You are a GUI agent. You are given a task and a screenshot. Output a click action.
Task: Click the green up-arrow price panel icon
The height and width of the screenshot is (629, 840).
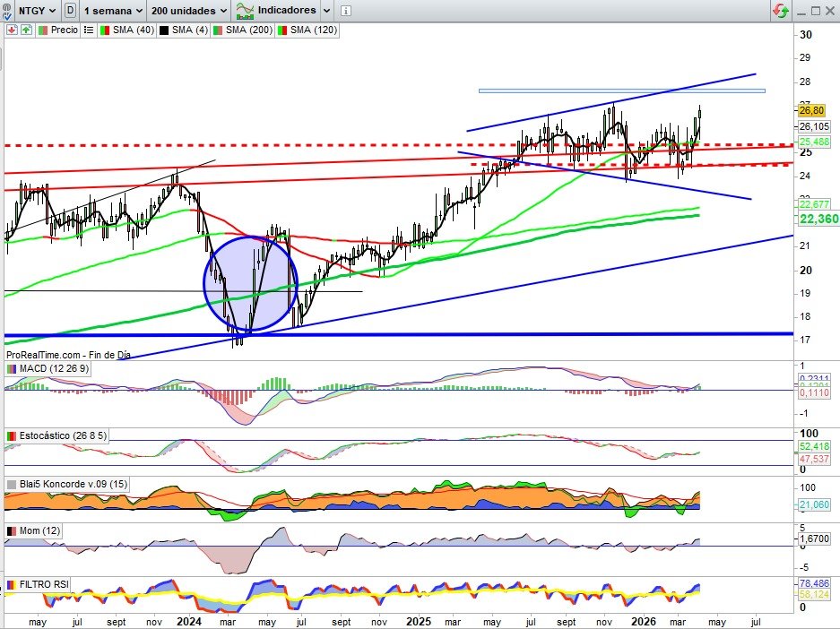[26, 30]
